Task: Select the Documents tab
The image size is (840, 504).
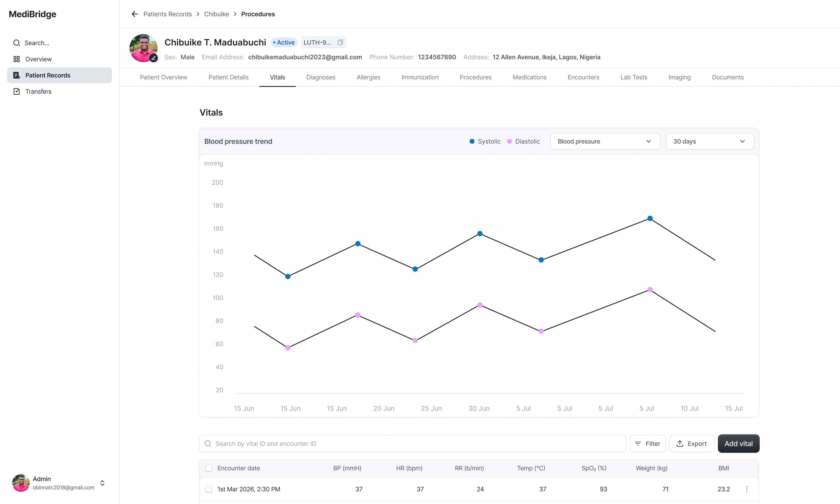Action: tap(728, 77)
